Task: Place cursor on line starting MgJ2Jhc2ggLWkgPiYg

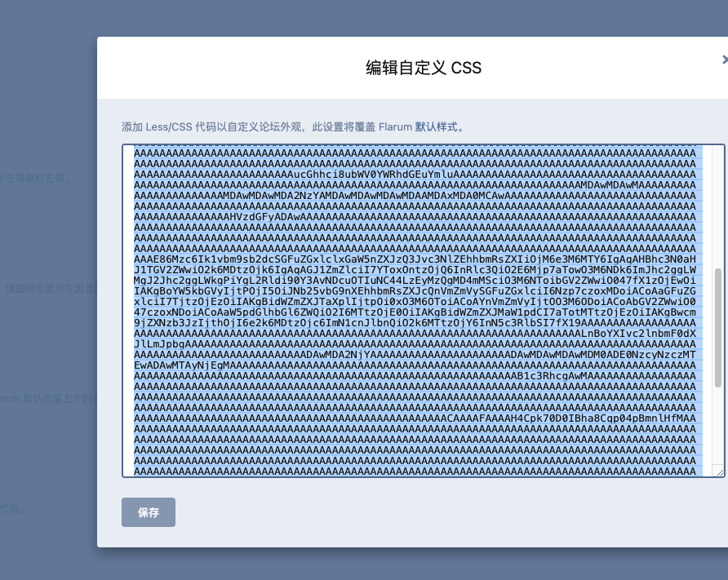Action: click(415, 281)
